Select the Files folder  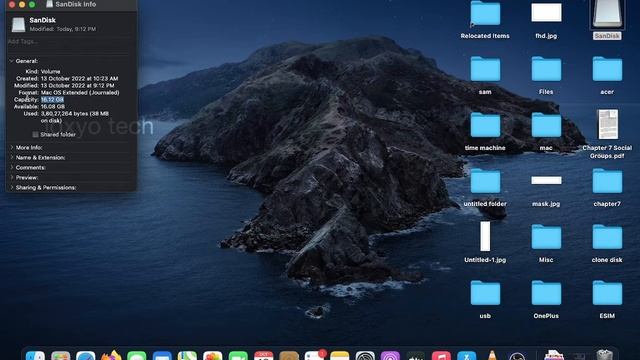click(546, 69)
